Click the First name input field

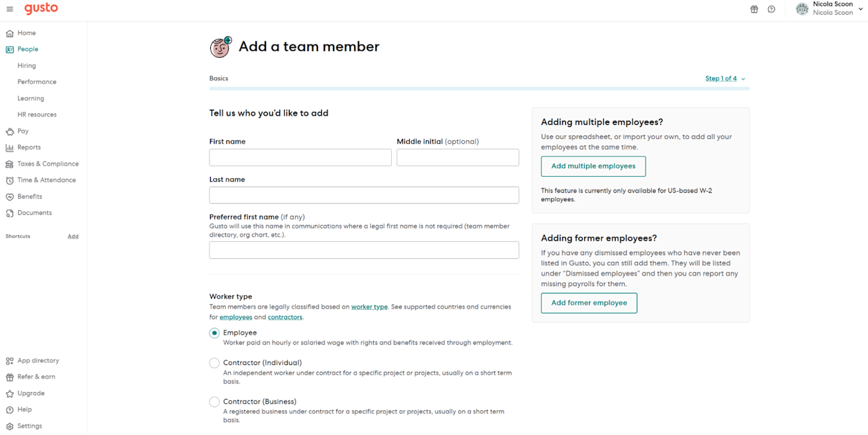point(300,158)
